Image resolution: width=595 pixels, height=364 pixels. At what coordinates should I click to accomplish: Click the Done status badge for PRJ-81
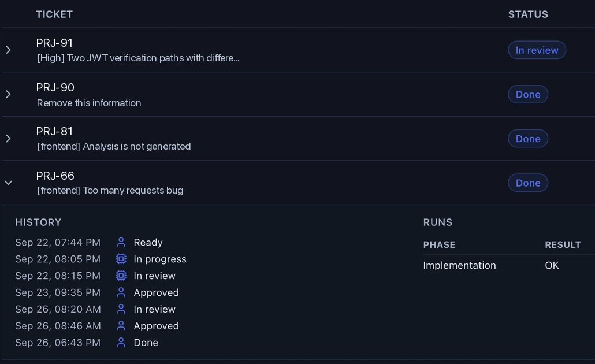pos(528,139)
